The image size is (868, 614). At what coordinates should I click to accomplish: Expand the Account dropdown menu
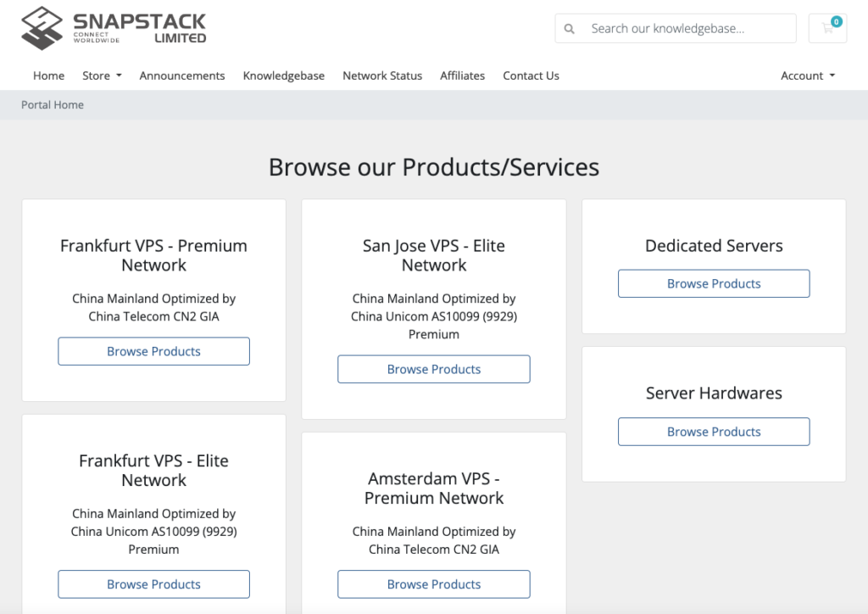pyautogui.click(x=807, y=75)
